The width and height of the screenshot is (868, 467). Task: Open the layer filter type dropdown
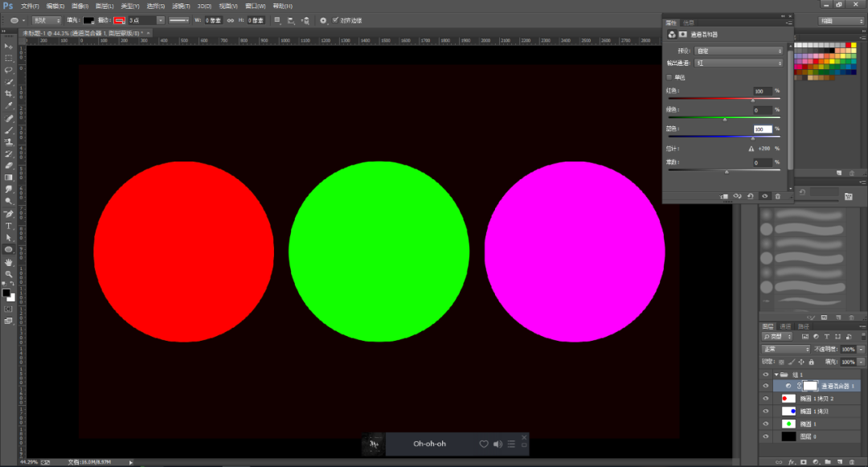tap(777, 337)
